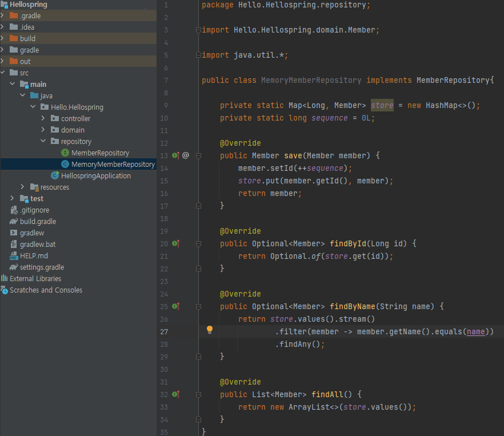The height and width of the screenshot is (436, 504).
Task: Collapse the Hello.Hellospring package
Action: coord(33,107)
